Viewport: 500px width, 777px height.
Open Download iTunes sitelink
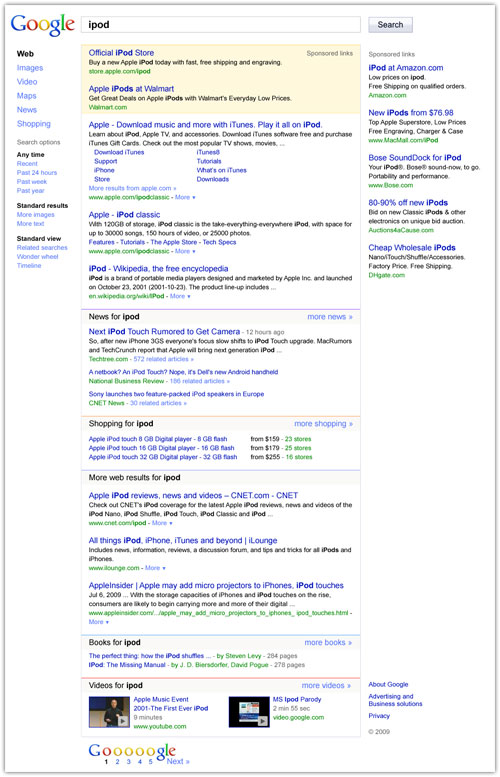pos(119,152)
